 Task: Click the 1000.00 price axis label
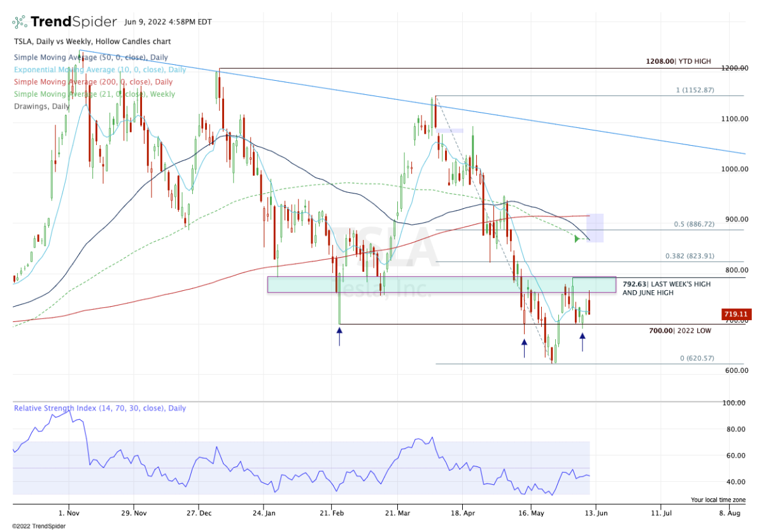click(x=733, y=169)
